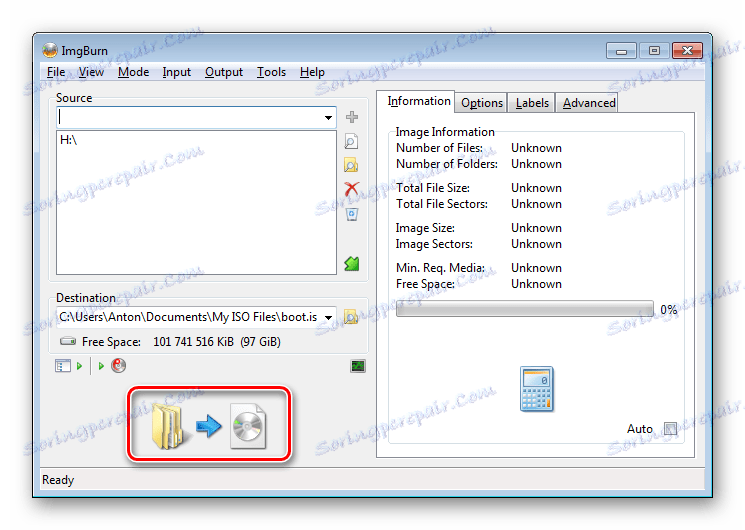This screenshot has height=530, width=745.
Task: Show the log window icon
Action: (358, 366)
